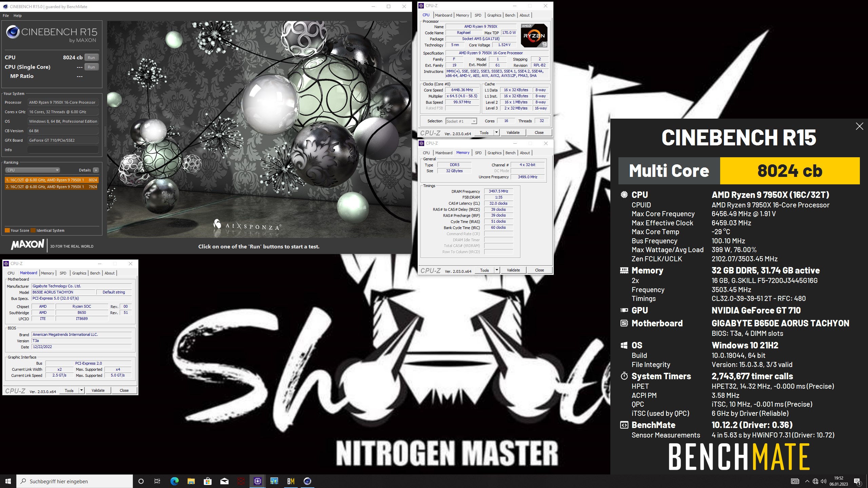Click Validate in CPU-Z Memory window
Screen dimensions: 868x488
click(513, 270)
